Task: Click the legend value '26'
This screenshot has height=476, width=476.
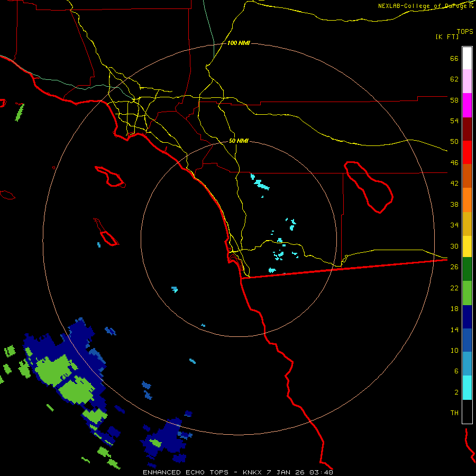Action: tap(454, 267)
